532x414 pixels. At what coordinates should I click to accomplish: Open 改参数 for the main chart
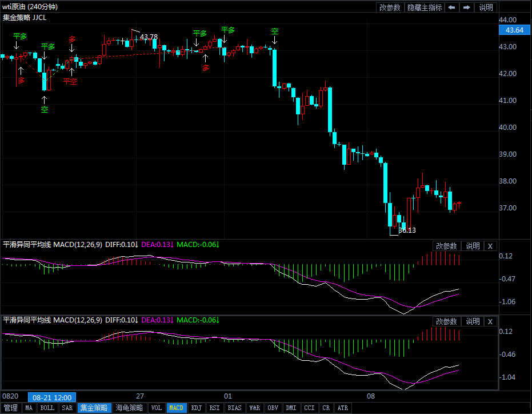pyautogui.click(x=390, y=7)
